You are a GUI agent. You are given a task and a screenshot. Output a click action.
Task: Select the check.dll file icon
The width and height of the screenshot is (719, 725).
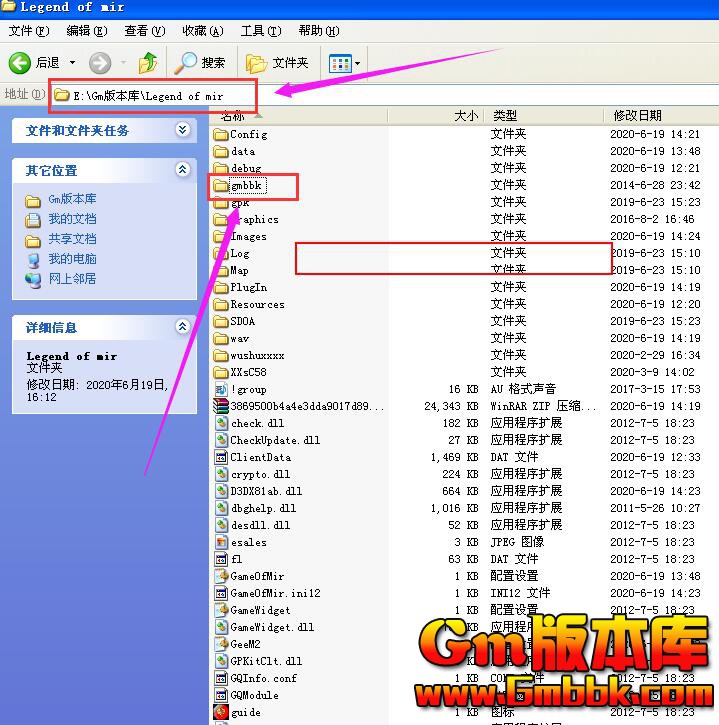pos(221,423)
